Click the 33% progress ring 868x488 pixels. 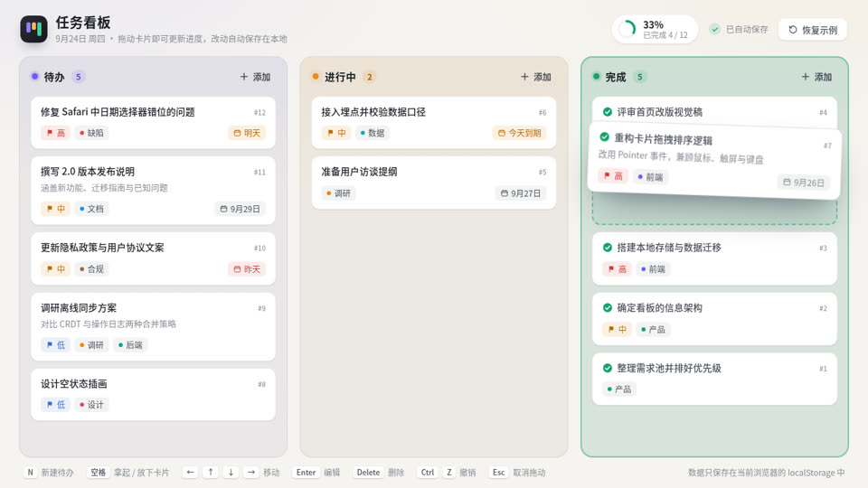point(627,29)
